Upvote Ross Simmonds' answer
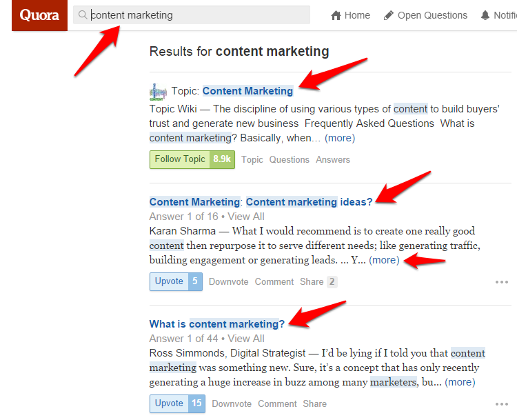Screen dimensions: 517x420 click(x=177, y=404)
